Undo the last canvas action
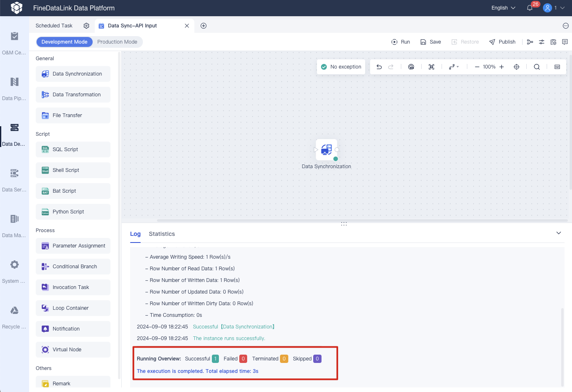 click(379, 67)
